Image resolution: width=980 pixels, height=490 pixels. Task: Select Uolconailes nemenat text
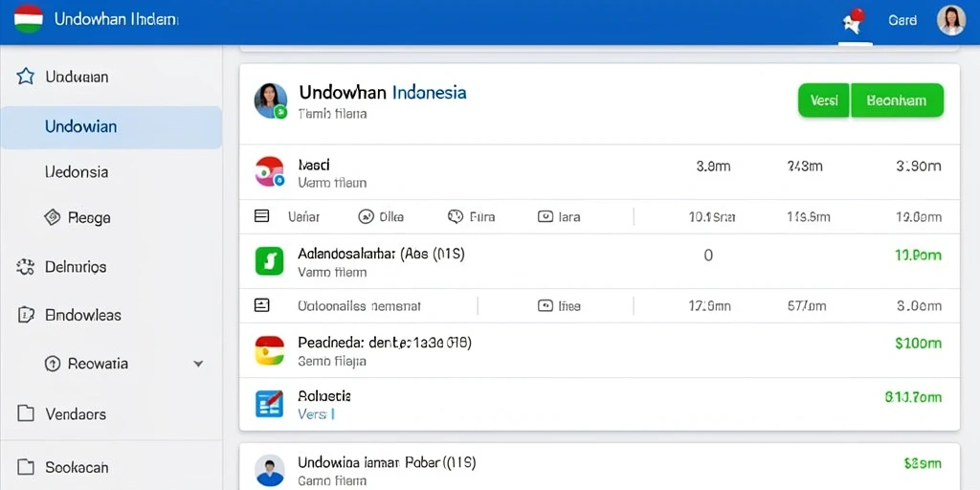360,305
